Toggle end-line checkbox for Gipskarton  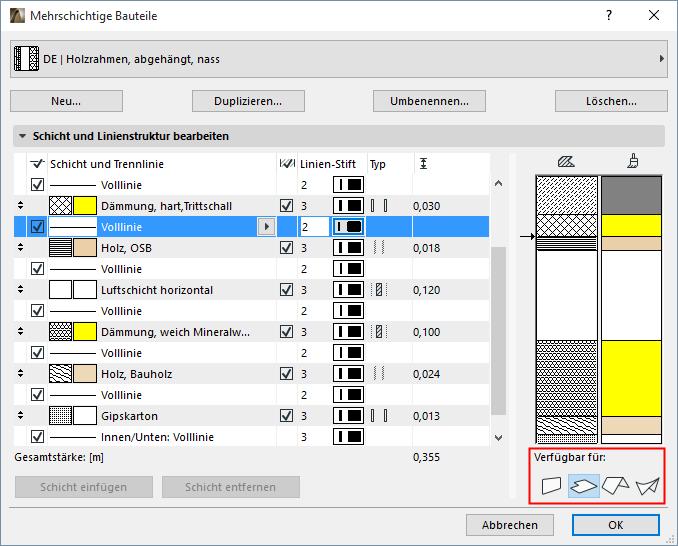coord(287,416)
